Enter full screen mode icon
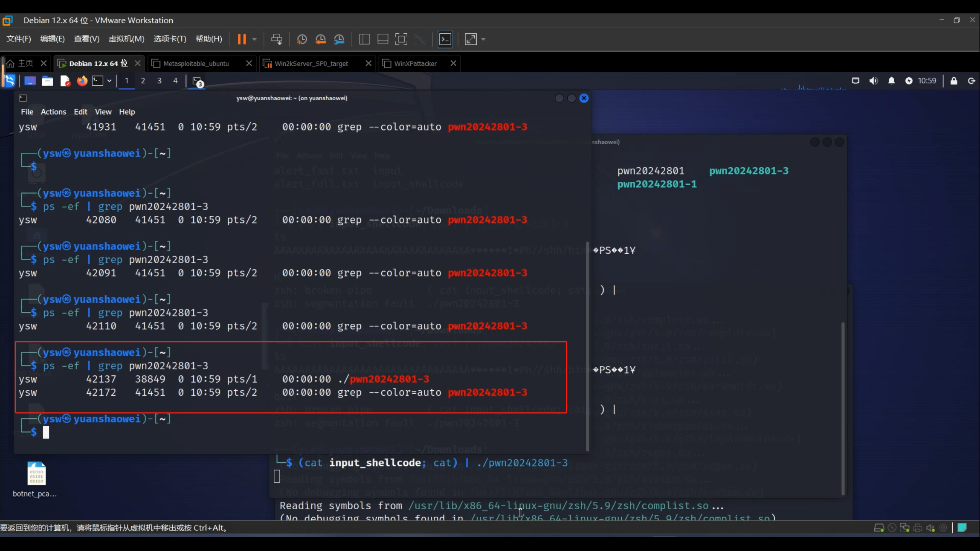Screen dimensions: 980x551 (x=401, y=39)
